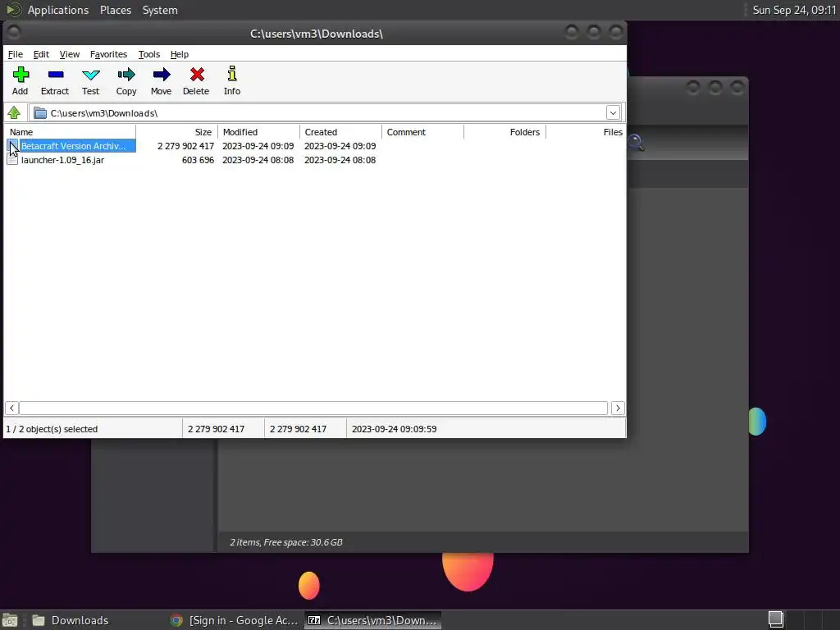
Task: Click the Folders column header
Action: pos(504,132)
